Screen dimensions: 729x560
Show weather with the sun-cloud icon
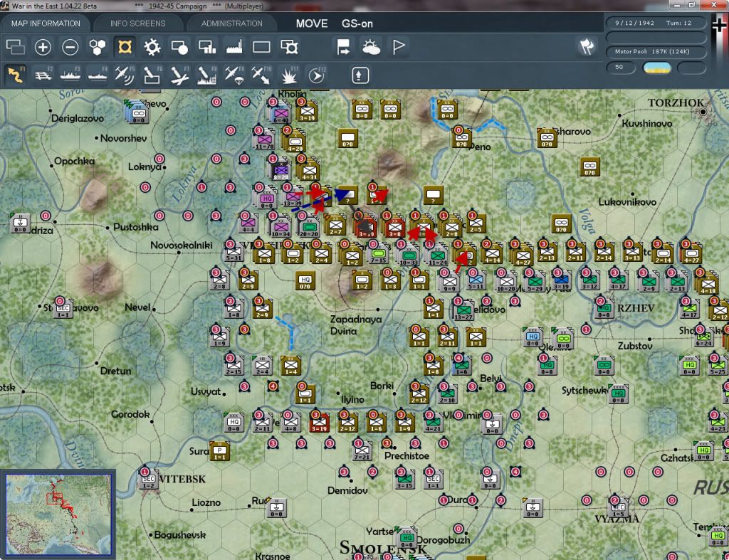(x=371, y=47)
